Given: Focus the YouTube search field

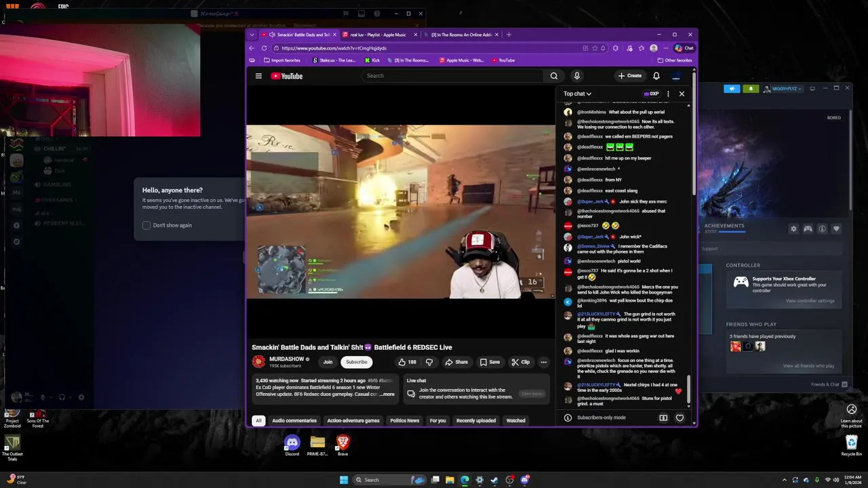Looking at the screenshot, I should coord(452,76).
